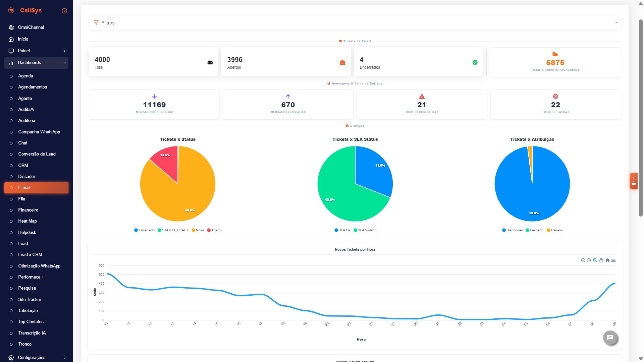
Task: Click the down arrow icon on Mensagens Recebidas
Action: coord(154,97)
